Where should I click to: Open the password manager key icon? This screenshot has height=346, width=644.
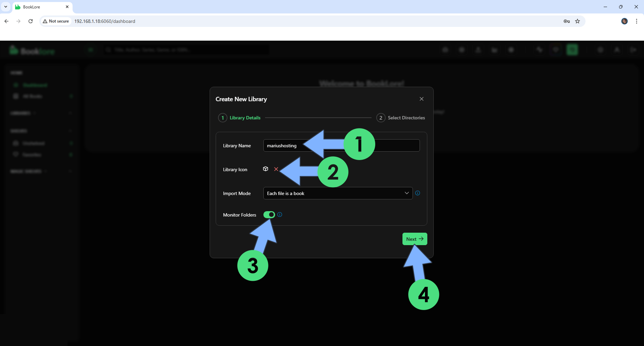[x=566, y=21]
